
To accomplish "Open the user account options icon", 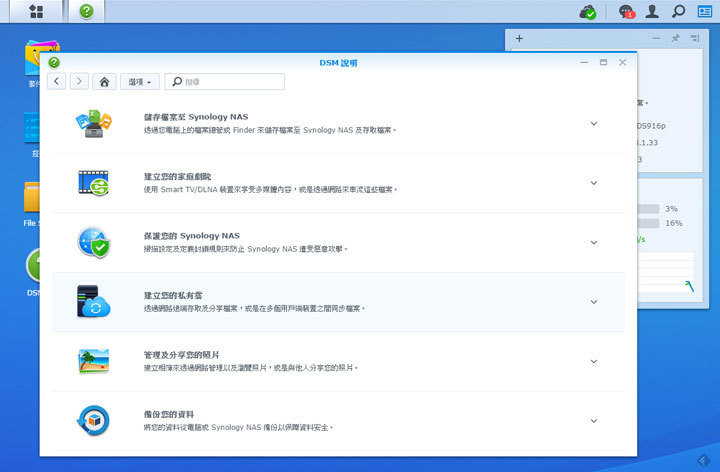I will [x=652, y=12].
